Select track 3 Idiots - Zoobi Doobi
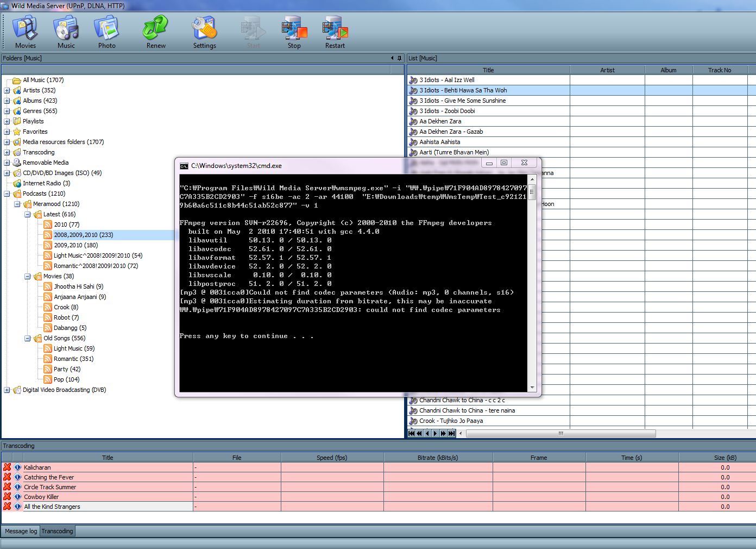756x549 pixels. coord(447,111)
